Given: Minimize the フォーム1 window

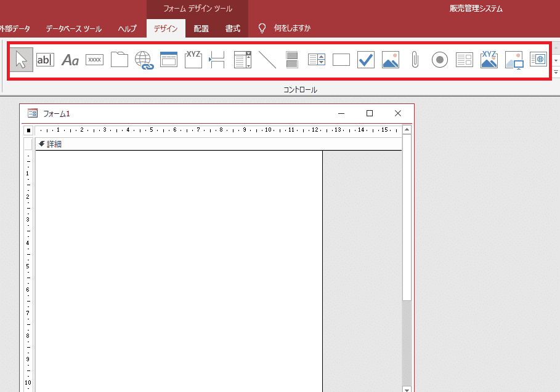Looking at the screenshot, I should 341,113.
